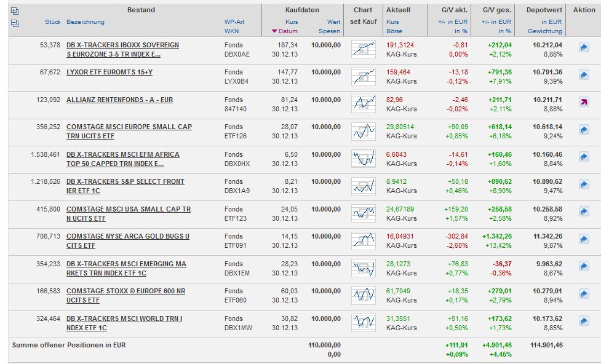601x364 pixels.
Task: Click purple action arrow for Allianz Rentenfonds
Action: click(x=584, y=103)
